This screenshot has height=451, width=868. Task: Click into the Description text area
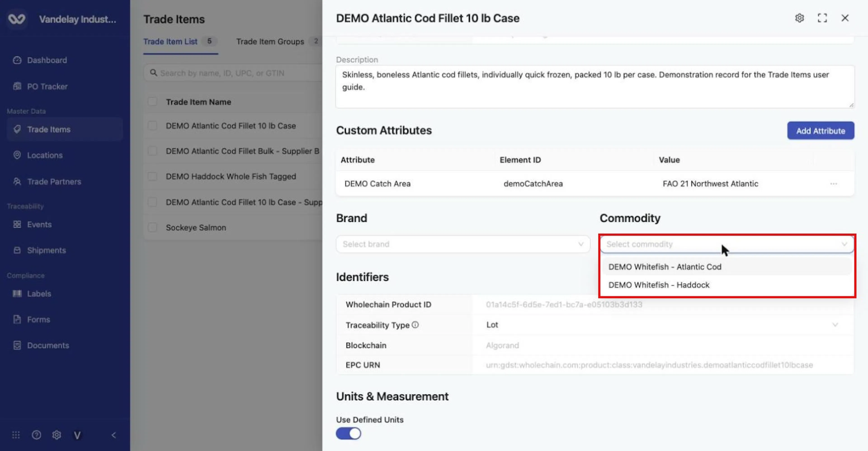coord(595,87)
